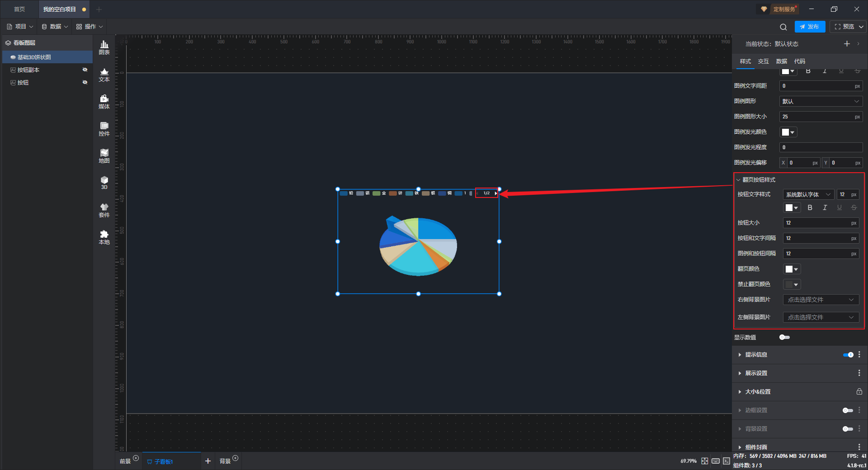Click the 预览 preview button
The height and width of the screenshot is (470, 868).
(844, 27)
